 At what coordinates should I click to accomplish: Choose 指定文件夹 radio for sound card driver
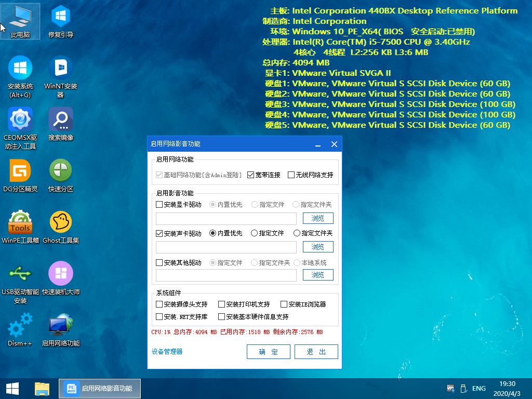coord(297,233)
